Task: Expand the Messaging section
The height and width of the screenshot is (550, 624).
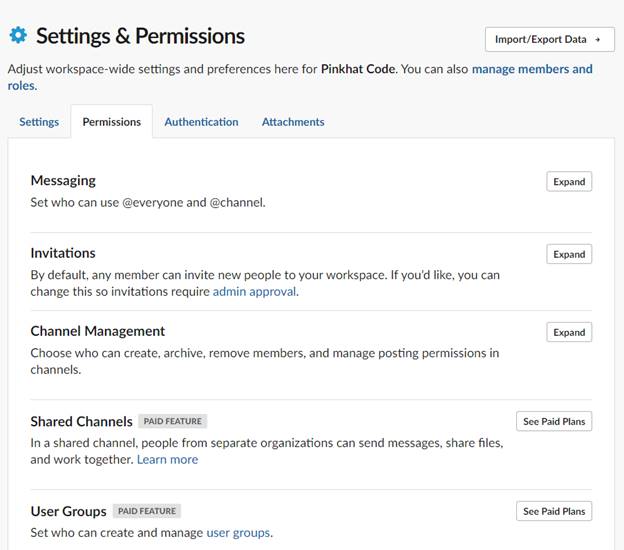Action: 569,181
